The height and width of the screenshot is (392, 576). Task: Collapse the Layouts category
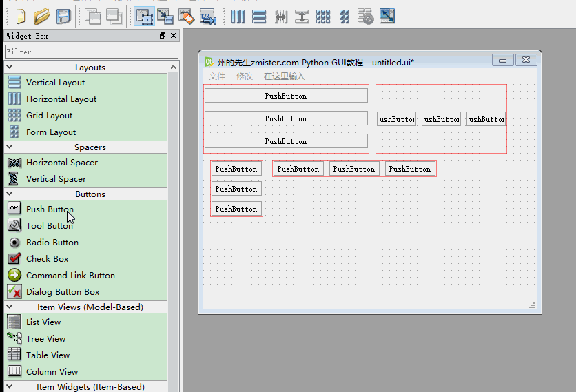coord(10,67)
